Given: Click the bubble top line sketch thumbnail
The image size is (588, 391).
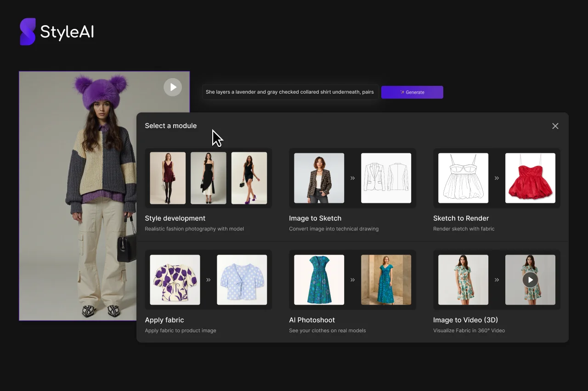Looking at the screenshot, I should (463, 178).
